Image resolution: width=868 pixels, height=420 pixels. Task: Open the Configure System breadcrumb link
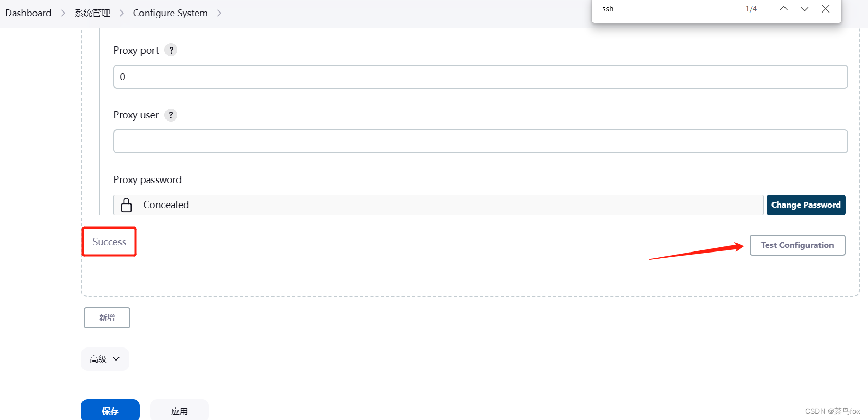pos(170,13)
